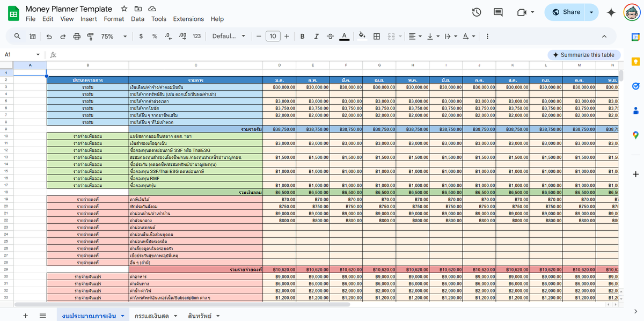Screen dimensions: 644x321
Task: Decrease decimal places
Action: (168, 37)
